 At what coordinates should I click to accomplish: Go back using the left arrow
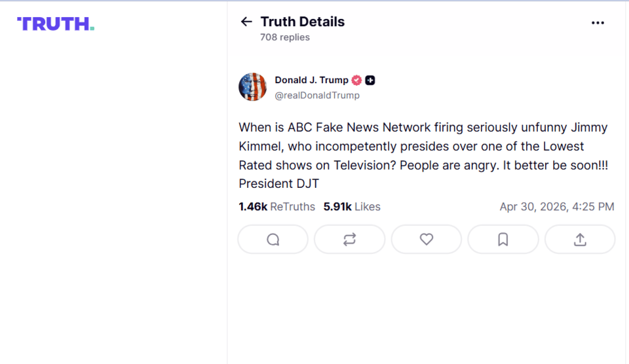pyautogui.click(x=246, y=22)
